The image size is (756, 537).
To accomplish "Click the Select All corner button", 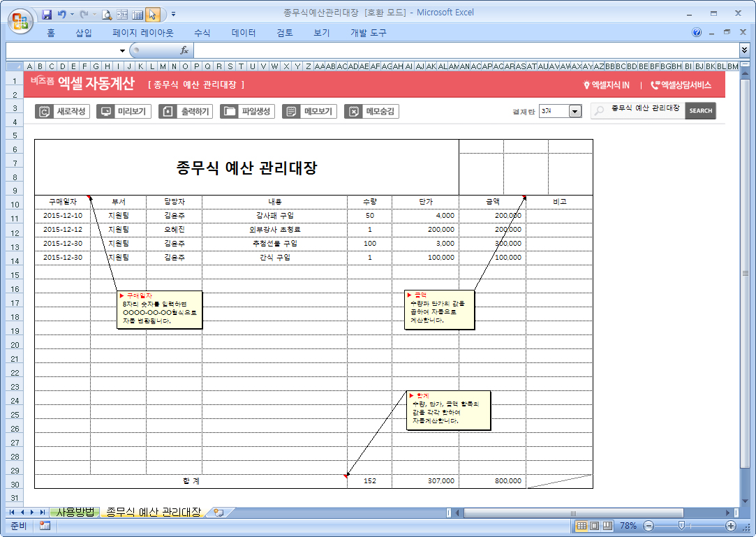I will point(15,66).
